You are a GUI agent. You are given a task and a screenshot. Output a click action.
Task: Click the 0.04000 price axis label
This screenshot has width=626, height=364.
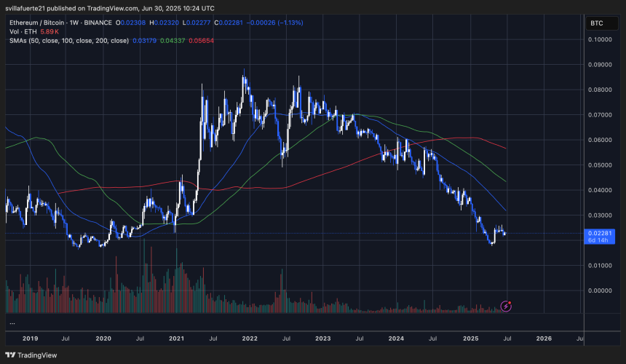600,191
